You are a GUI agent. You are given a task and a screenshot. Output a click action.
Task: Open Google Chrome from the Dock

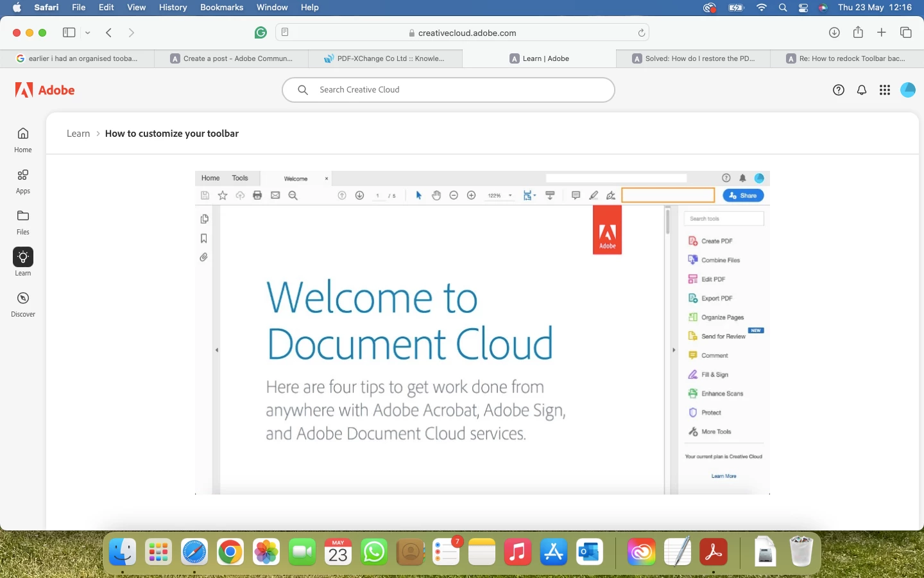[x=230, y=551]
